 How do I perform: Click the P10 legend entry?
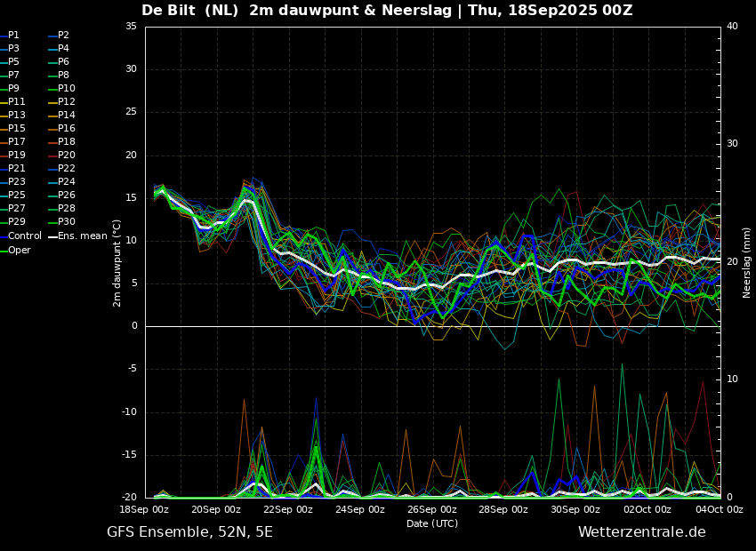click(61, 89)
